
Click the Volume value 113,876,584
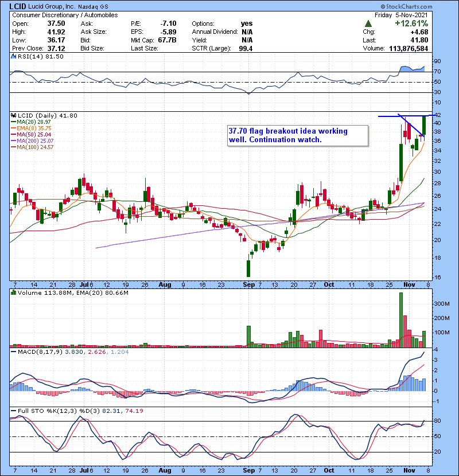click(409, 48)
